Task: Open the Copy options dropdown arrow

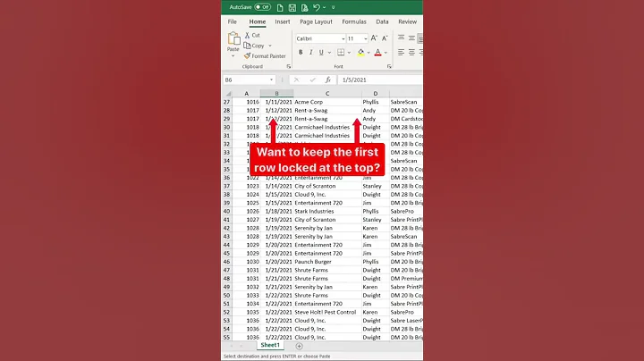Action: coord(270,46)
